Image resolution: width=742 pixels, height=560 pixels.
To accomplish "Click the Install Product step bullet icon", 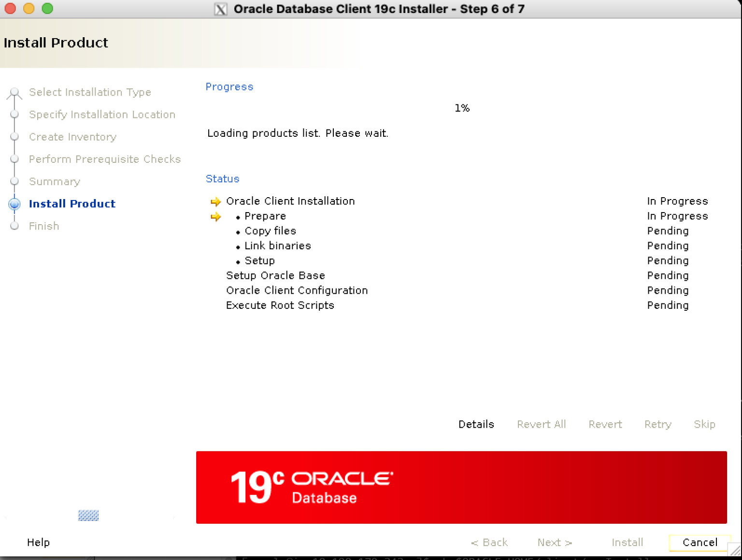I will tap(14, 204).
